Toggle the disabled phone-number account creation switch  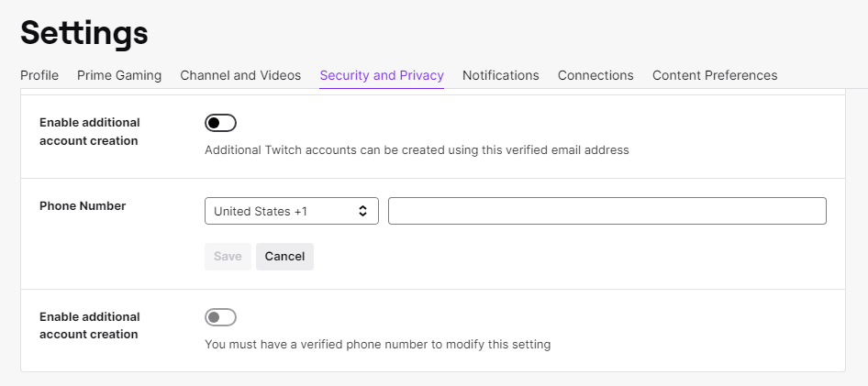[220, 317]
